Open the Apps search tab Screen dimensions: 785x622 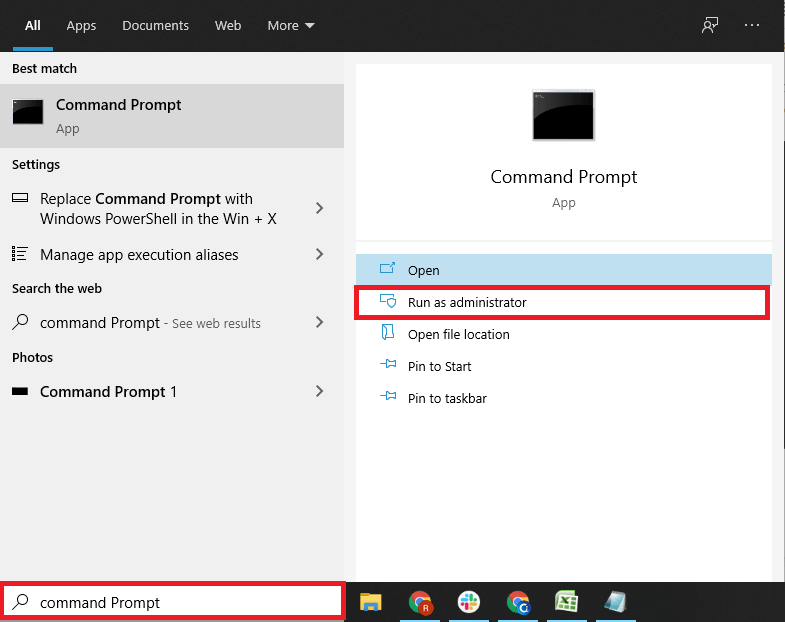81,26
